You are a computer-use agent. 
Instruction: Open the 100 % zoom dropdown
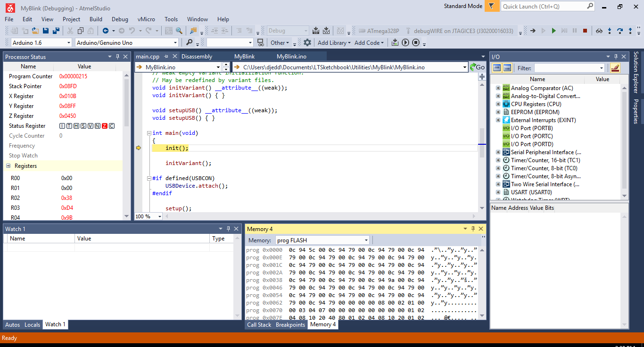pyautogui.click(x=160, y=216)
